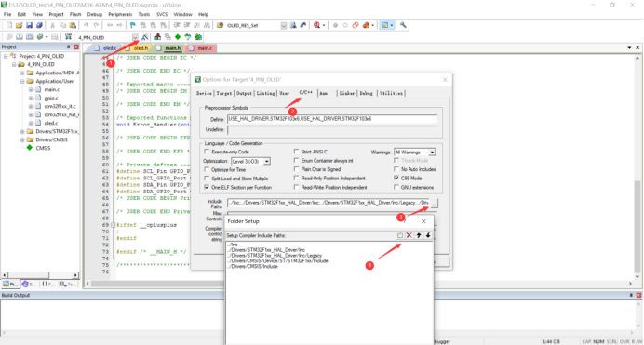Click the Pack Installer icon
This screenshot has height=345, width=644.
[198, 37]
